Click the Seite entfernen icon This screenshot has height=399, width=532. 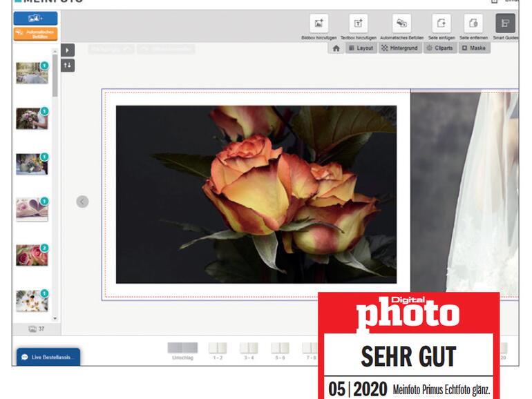point(474,23)
